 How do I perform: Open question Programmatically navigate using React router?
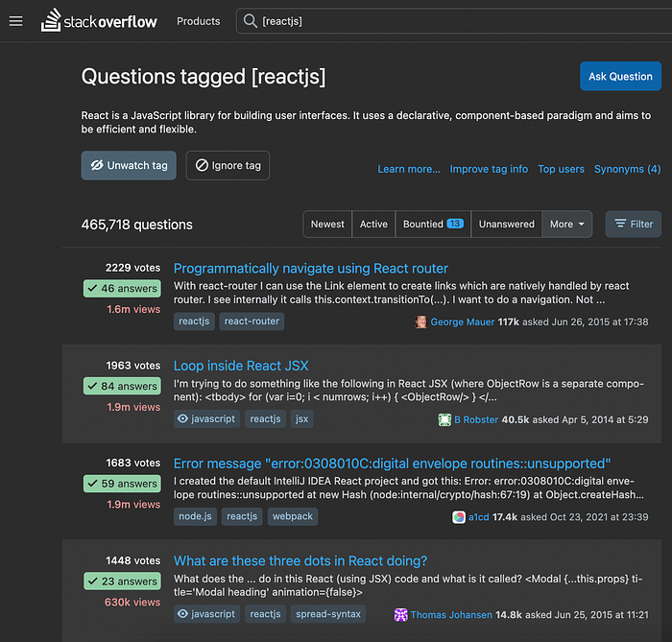coord(311,269)
